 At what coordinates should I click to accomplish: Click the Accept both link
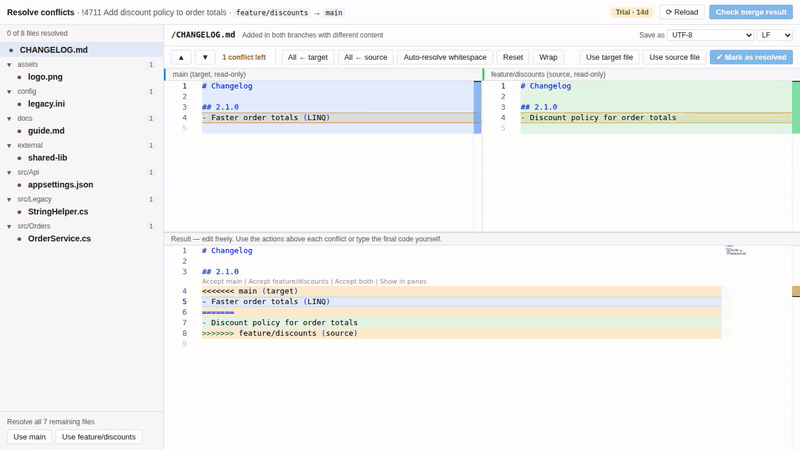click(354, 281)
